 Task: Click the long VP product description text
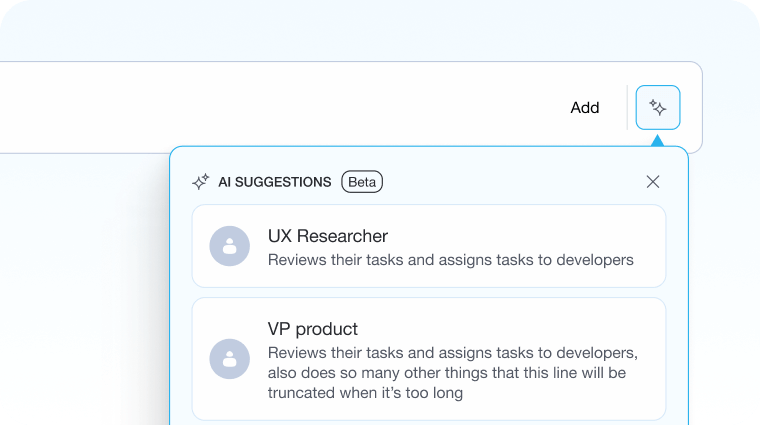[450, 374]
